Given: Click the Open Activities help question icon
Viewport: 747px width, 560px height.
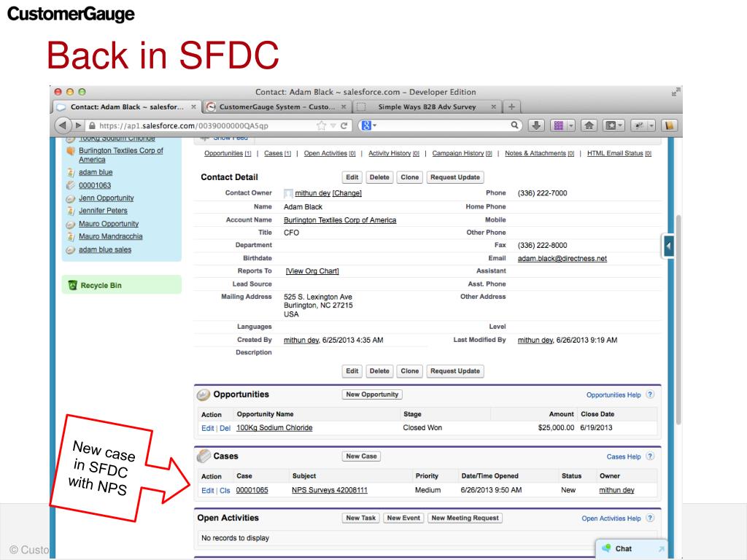Looking at the screenshot, I should click(650, 518).
